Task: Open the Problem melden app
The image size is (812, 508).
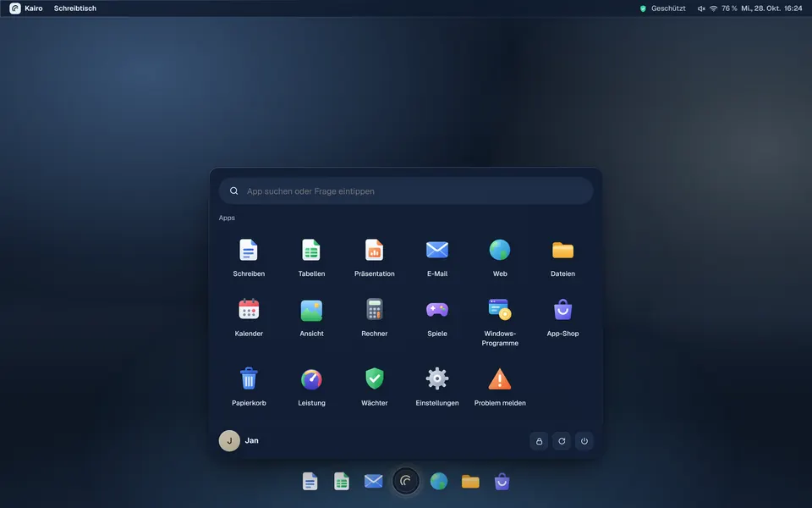Action: point(500,387)
